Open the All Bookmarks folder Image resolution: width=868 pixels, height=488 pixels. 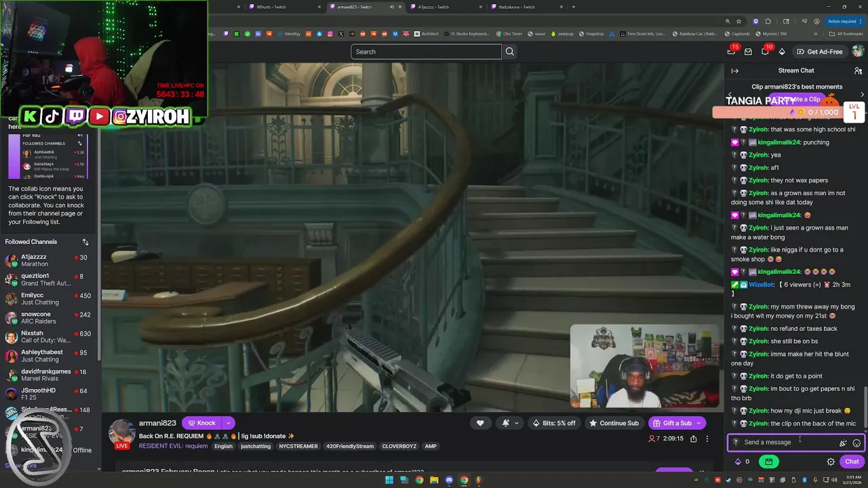pos(846,33)
